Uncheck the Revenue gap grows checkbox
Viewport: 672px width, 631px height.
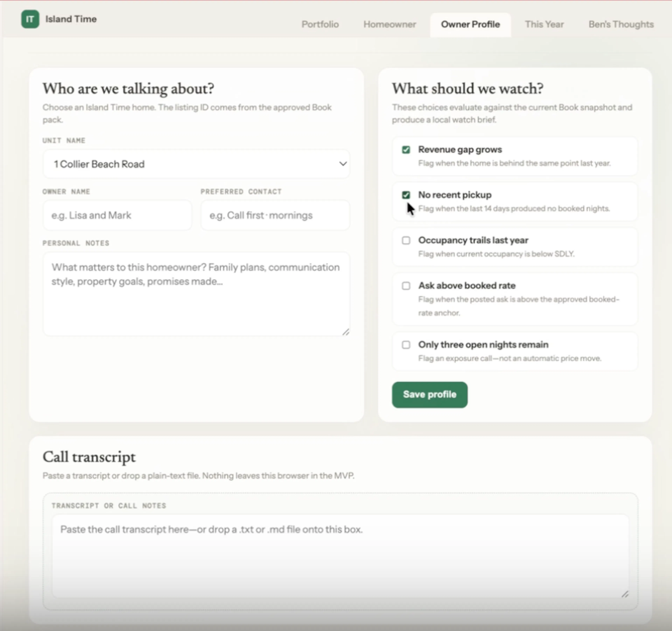[406, 150]
